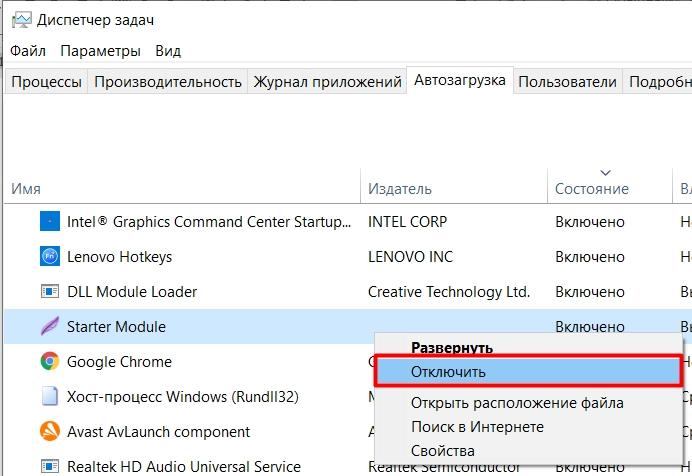Click the Lenovo Hotkeys icon
Viewport: 692px width, 476px height.
click(50, 256)
